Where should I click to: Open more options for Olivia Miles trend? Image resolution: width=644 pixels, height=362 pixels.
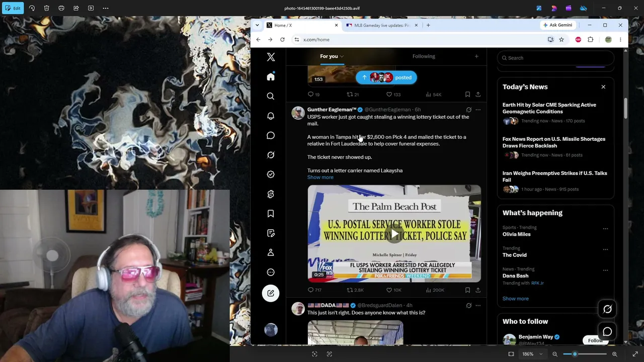605,228
